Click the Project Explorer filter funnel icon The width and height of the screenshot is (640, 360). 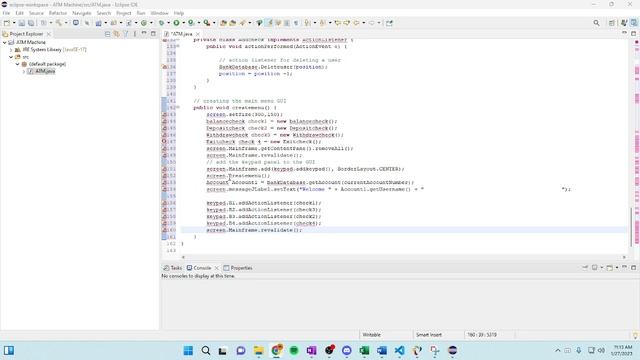(126, 34)
